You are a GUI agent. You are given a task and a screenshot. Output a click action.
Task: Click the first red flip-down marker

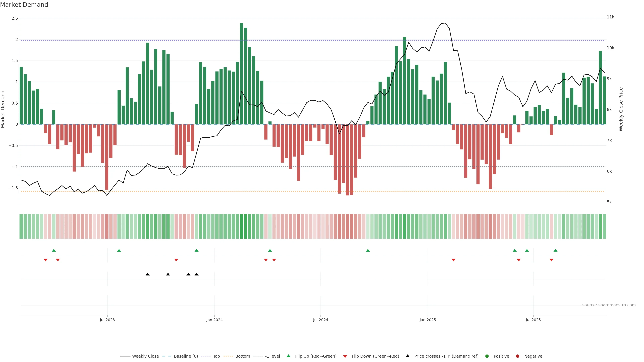tap(45, 260)
